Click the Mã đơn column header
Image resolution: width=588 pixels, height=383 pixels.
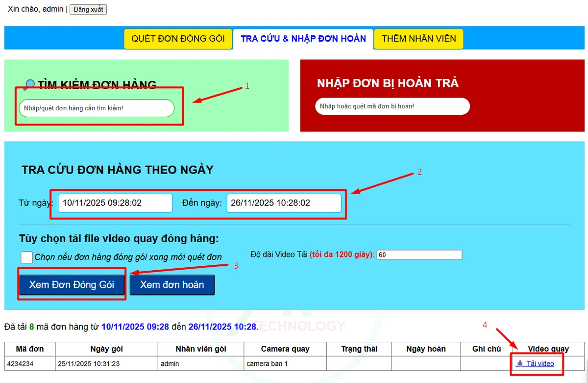29,349
